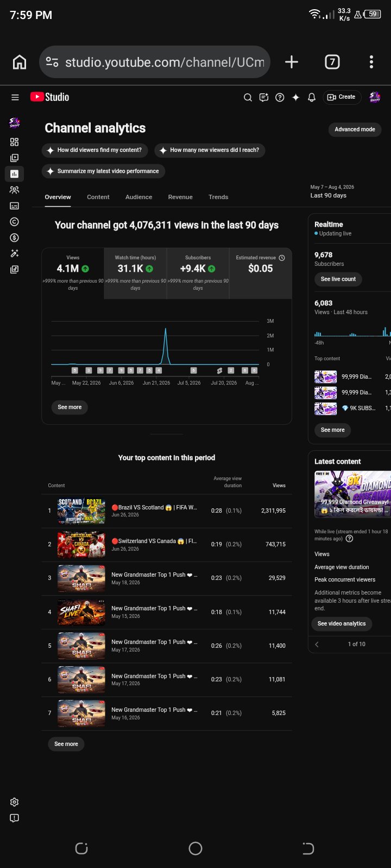
Task: Open the people icon in sidebar
Action: 15,190
